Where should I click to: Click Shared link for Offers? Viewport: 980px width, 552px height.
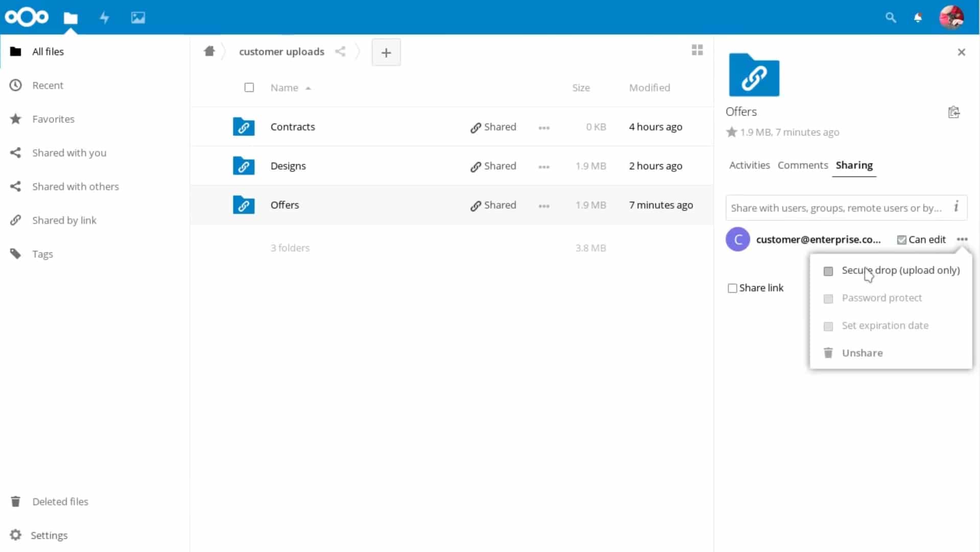click(x=493, y=205)
